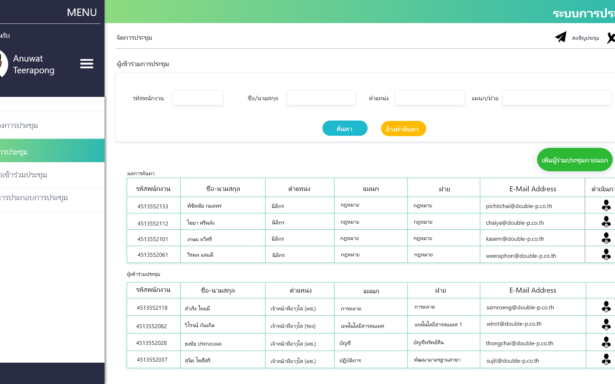Click the person icon for thongchai@double-p.co.th row
The height and width of the screenshot is (384, 615).
[606, 342]
